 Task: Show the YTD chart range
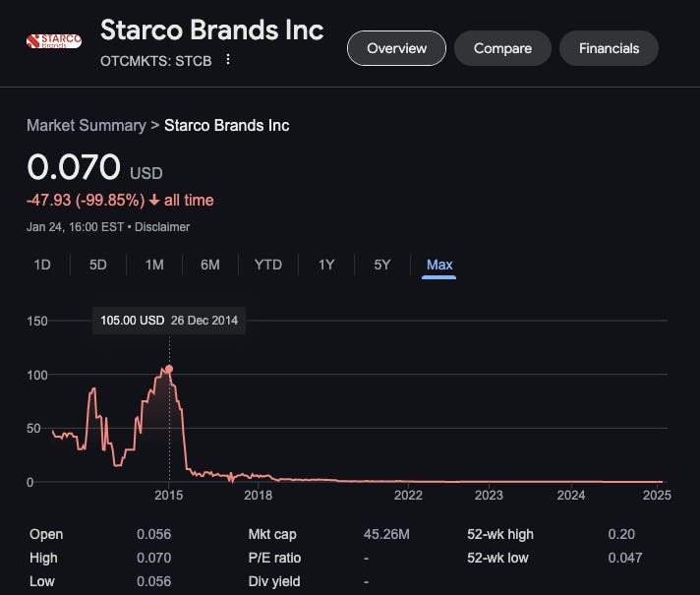coord(267,265)
